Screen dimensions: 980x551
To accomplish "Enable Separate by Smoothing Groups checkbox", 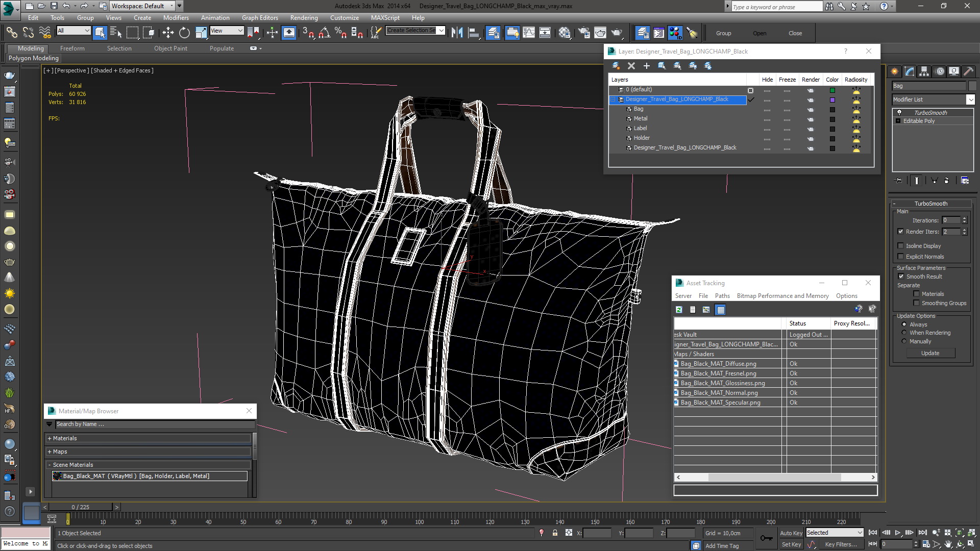I will (916, 303).
